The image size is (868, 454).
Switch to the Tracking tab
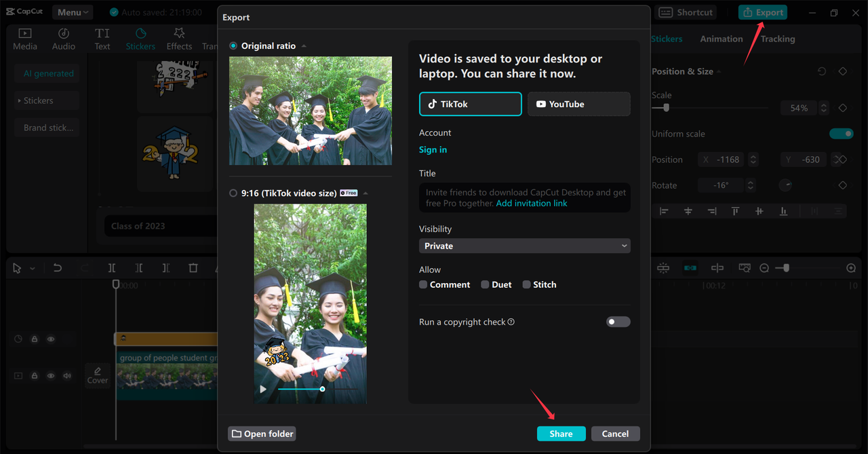pyautogui.click(x=778, y=39)
